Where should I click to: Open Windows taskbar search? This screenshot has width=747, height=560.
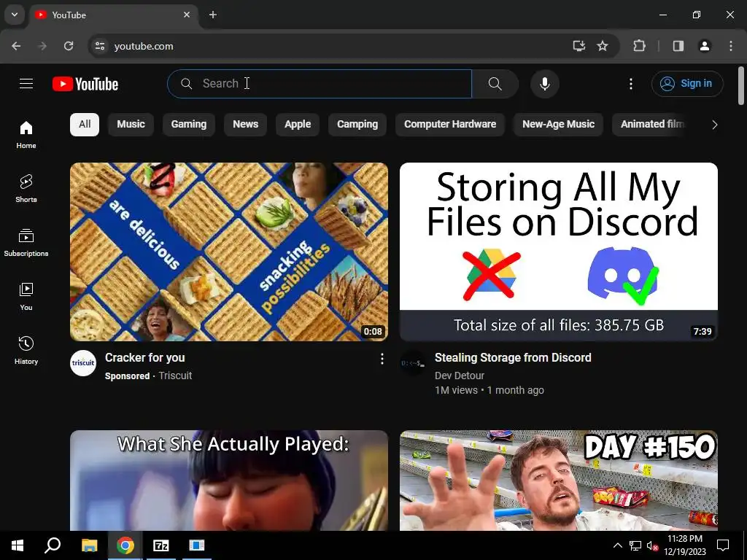click(53, 545)
